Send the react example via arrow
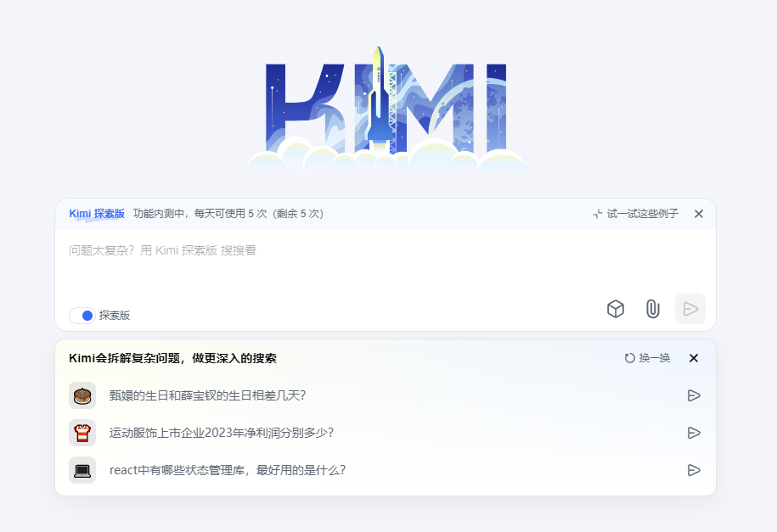This screenshot has height=532, width=777. [694, 470]
